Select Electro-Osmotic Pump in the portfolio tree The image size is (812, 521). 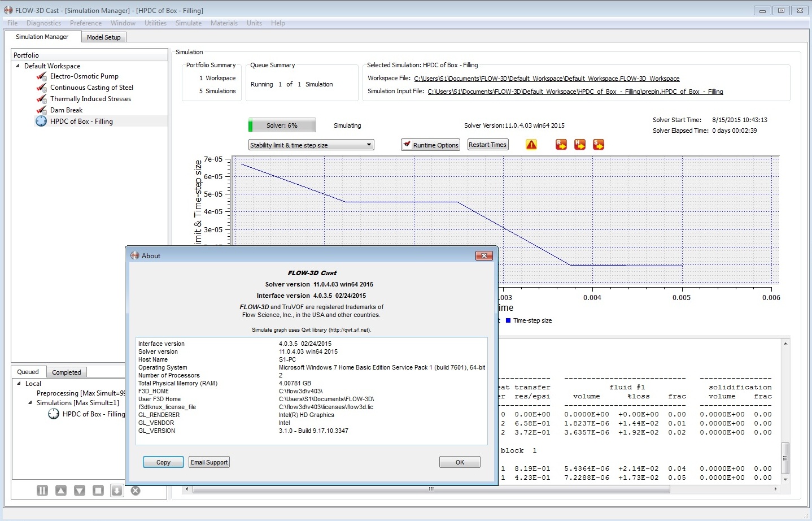click(84, 76)
